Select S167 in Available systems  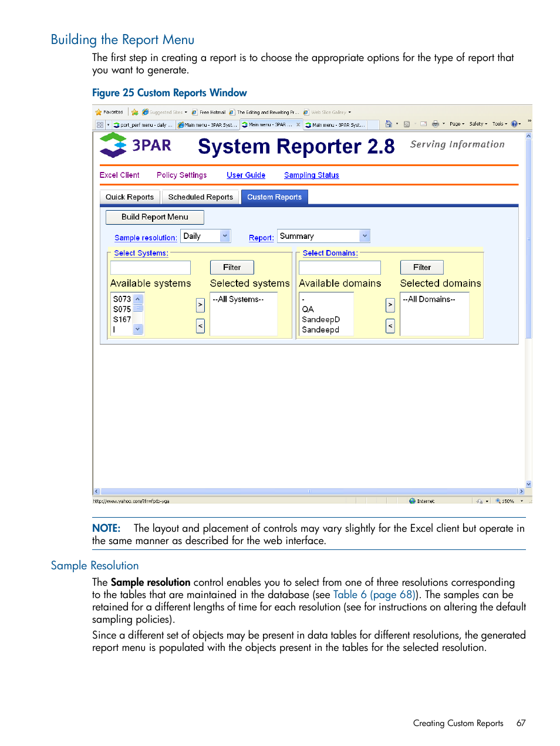(122, 319)
